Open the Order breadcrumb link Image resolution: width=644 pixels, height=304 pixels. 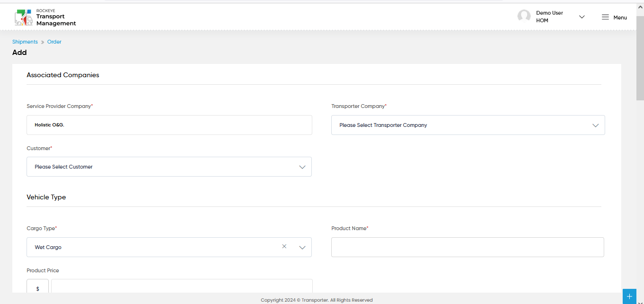(54, 42)
